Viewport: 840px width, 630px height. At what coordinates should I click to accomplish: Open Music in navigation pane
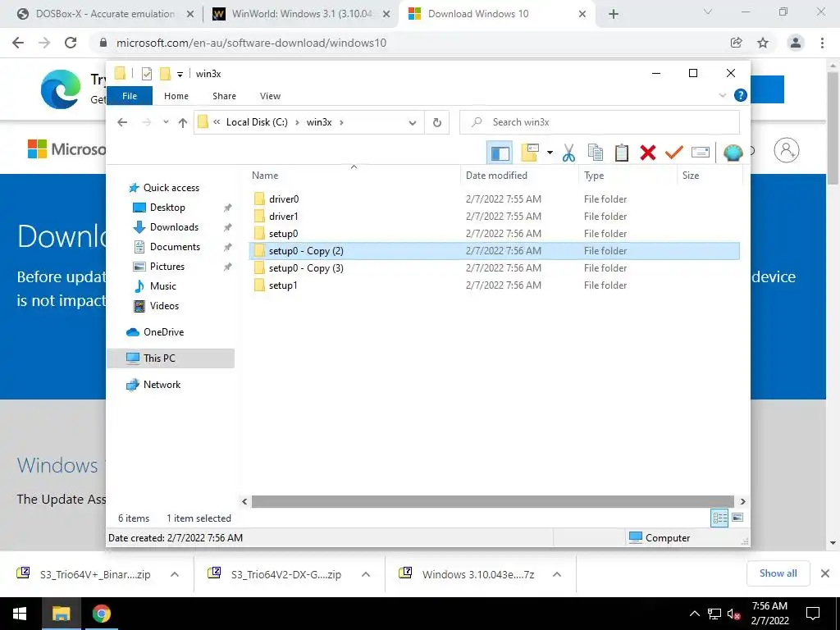coord(163,286)
